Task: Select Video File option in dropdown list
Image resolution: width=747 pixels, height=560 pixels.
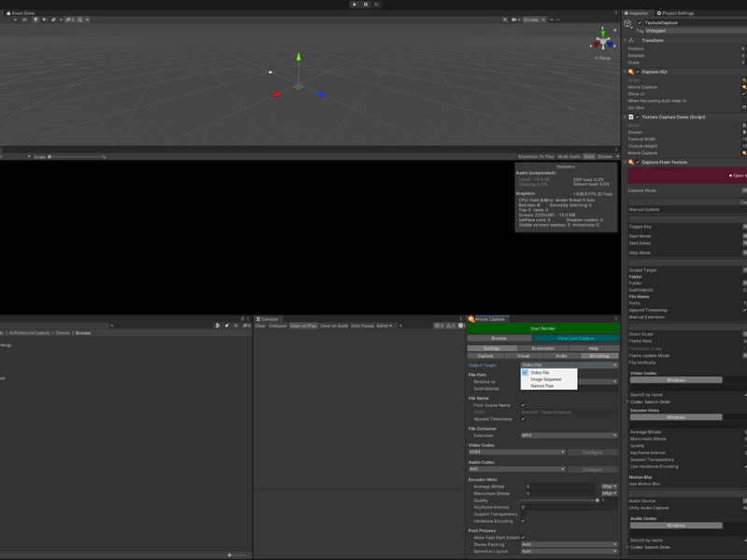Action: click(x=549, y=372)
